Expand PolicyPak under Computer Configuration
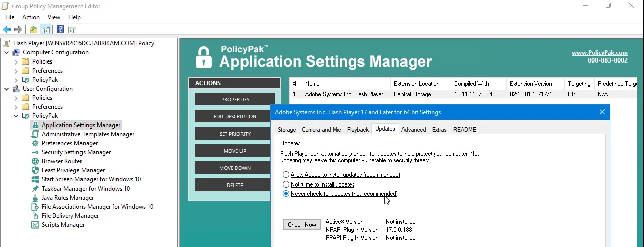The height and width of the screenshot is (247, 644). (x=16, y=80)
